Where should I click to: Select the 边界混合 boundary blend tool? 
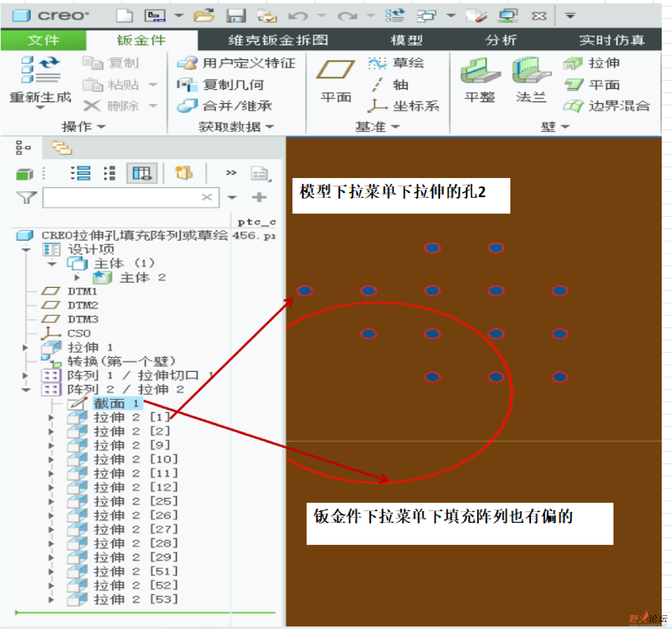click(606, 106)
